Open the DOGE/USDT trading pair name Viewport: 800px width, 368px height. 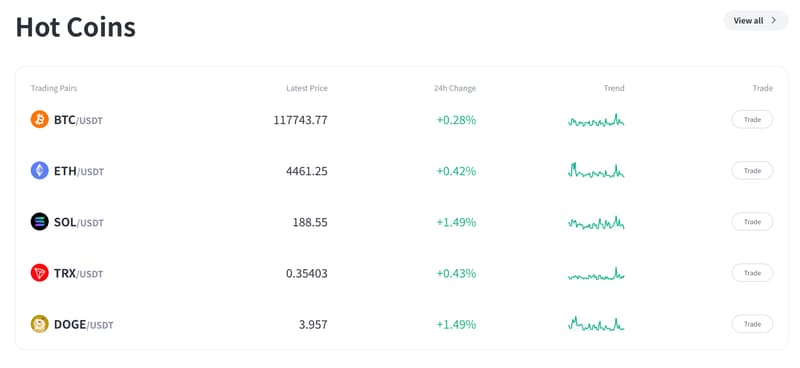84,325
